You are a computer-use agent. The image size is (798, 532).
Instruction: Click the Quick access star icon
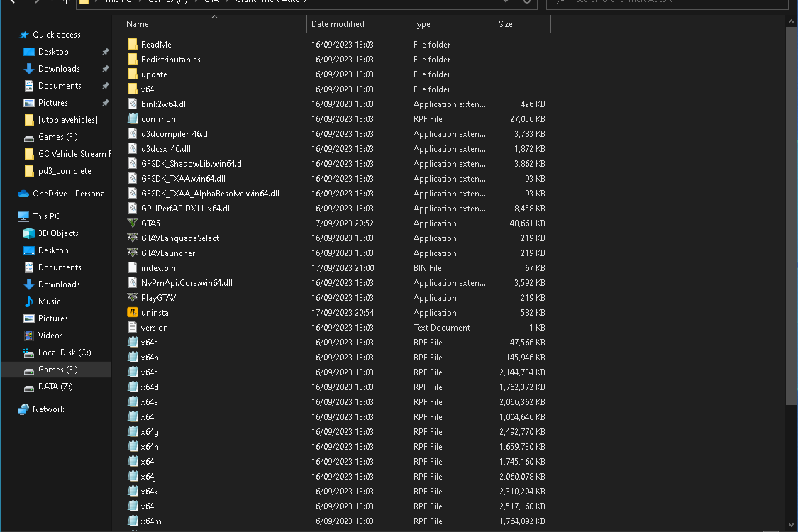coord(24,35)
